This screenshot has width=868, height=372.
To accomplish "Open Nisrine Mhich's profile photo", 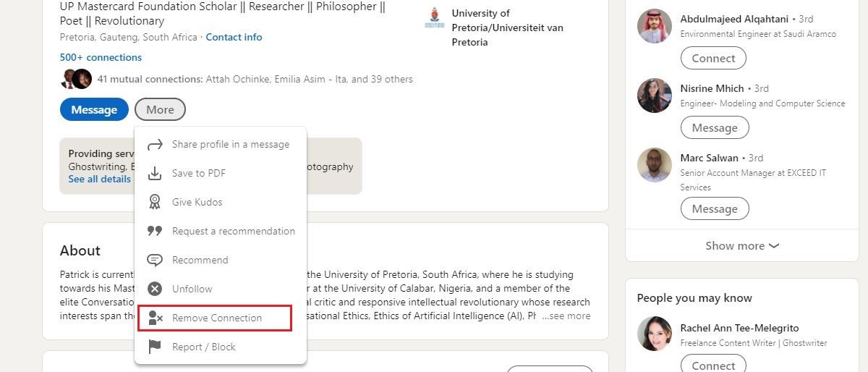I will [655, 96].
